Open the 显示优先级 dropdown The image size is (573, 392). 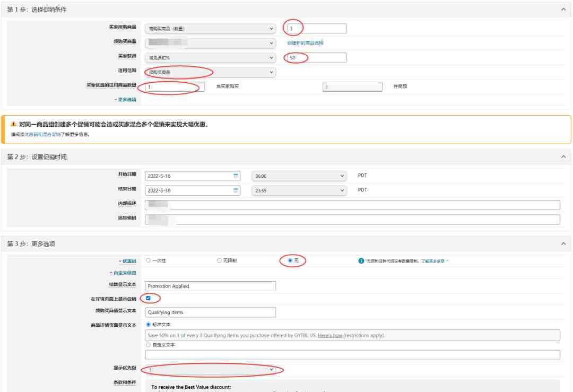(x=211, y=370)
